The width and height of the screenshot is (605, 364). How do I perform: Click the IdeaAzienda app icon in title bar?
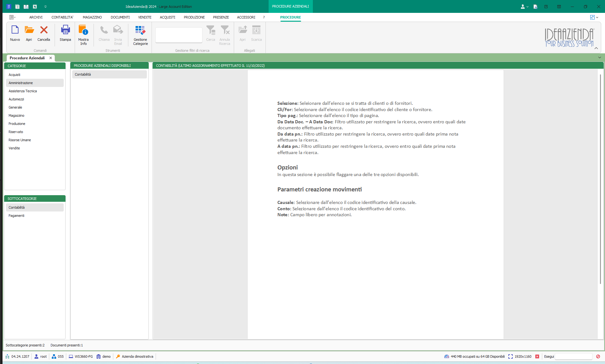(9, 6)
